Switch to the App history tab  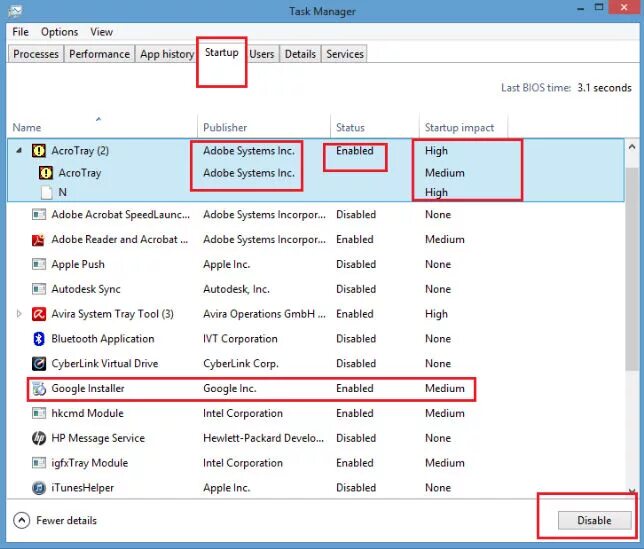pos(167,54)
